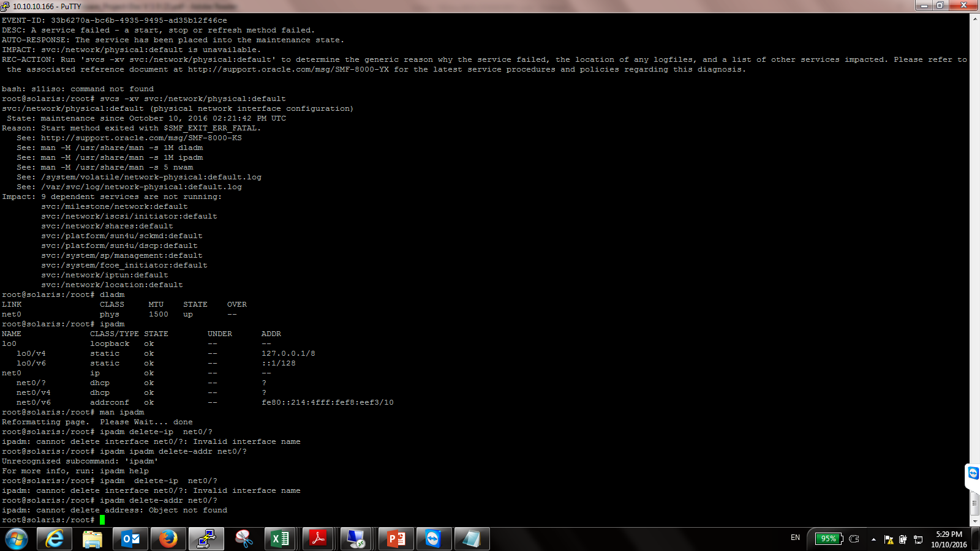Click the MTU value 1500
Screen dimensions: 980x551
[159, 314]
